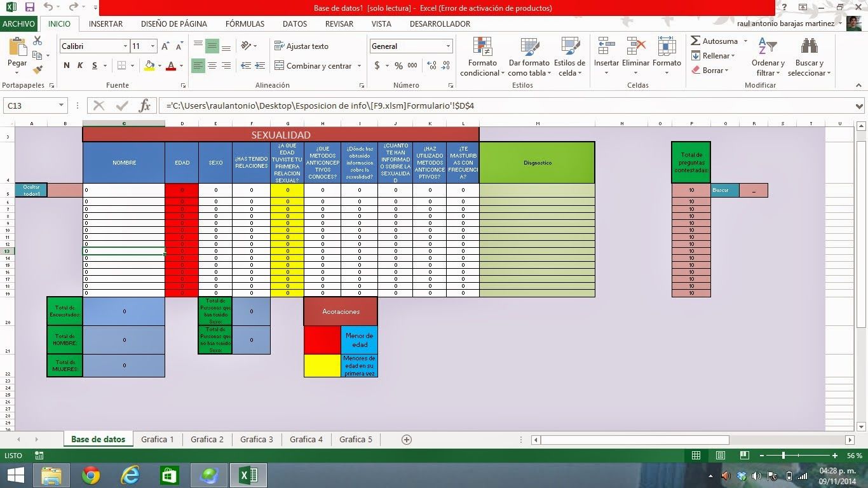This screenshot has width=868, height=488.
Task: Click the zoom slider in status bar
Action: 783,456
